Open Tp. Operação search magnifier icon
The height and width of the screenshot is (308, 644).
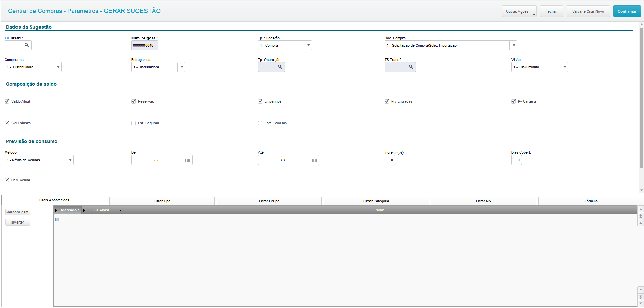(x=280, y=67)
